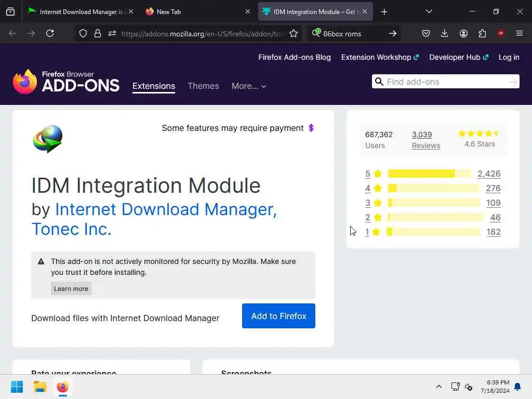This screenshot has width=532, height=399.
Task: Click 109 three-star count
Action: [x=494, y=203]
